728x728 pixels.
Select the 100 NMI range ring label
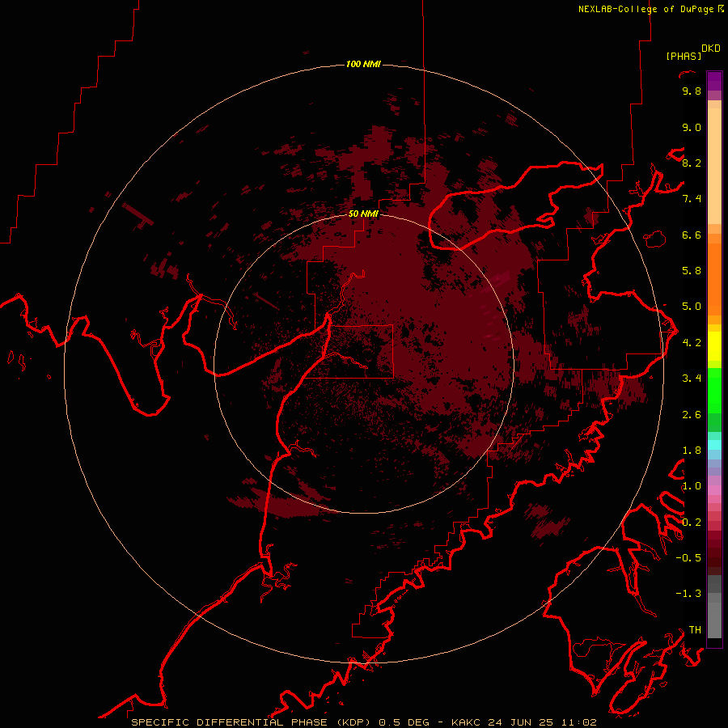(x=363, y=64)
